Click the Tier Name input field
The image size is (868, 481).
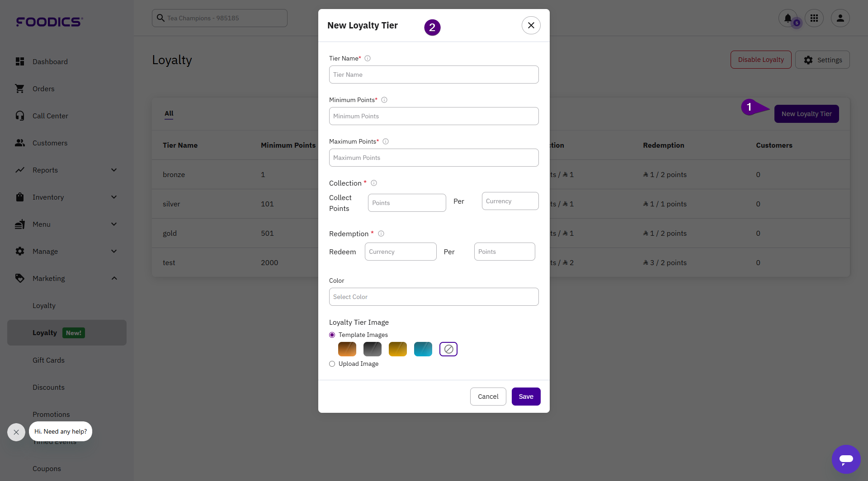point(434,75)
